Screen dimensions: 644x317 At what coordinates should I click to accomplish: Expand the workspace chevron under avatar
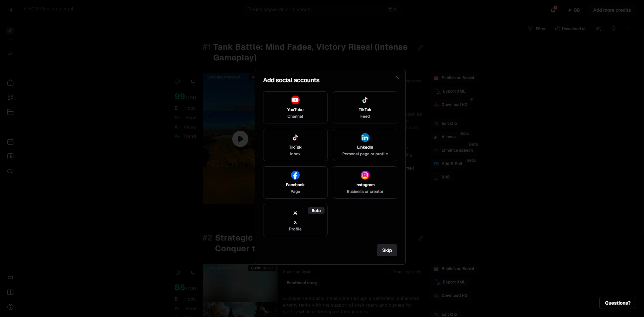coord(10,40)
